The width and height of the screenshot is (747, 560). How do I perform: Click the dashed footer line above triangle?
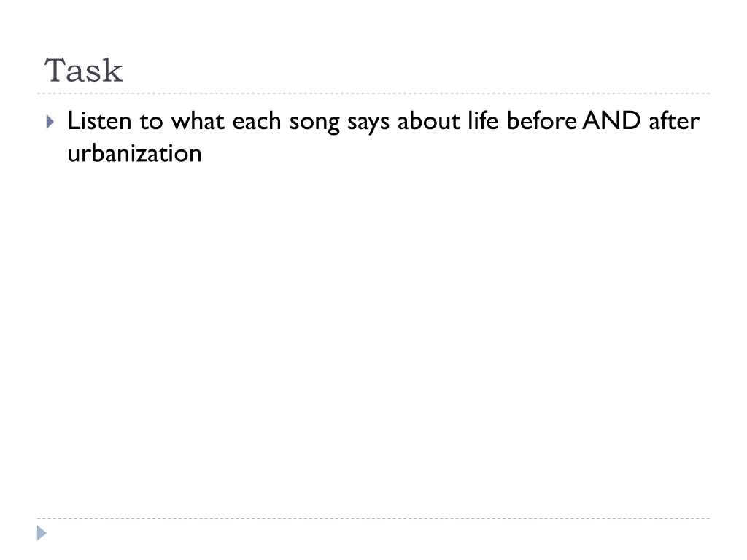click(373, 518)
